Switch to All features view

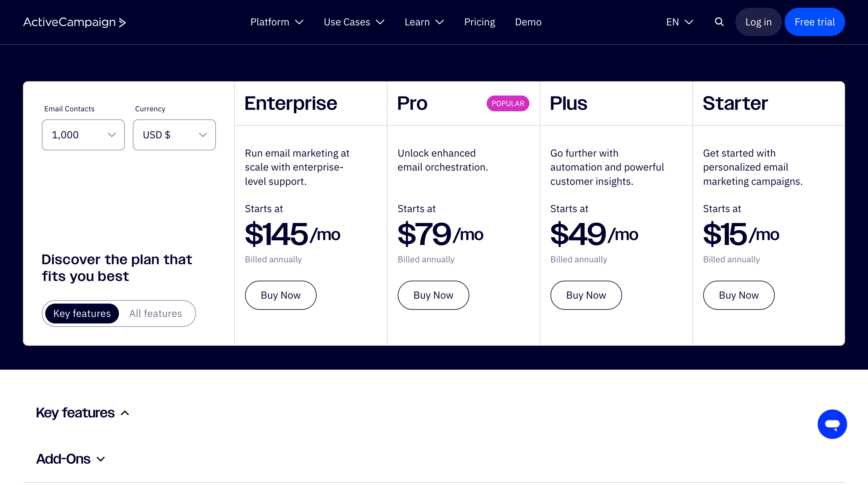pyautogui.click(x=155, y=313)
